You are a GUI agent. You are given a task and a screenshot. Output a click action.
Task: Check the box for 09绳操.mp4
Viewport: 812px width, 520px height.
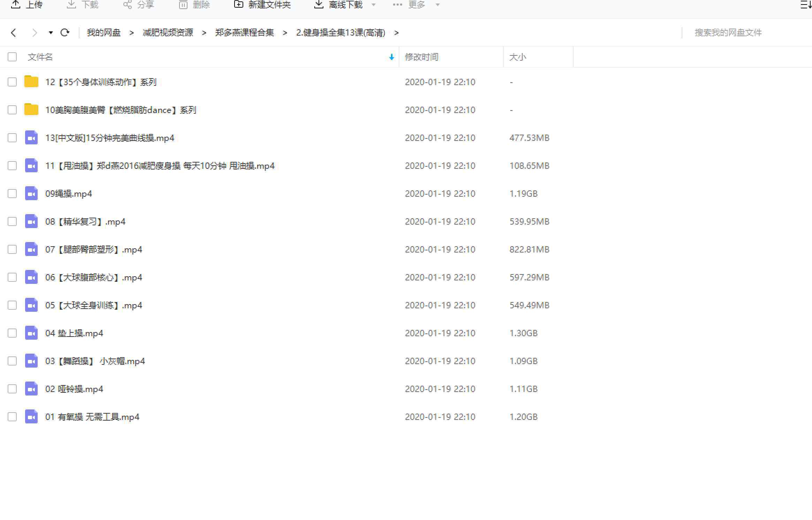click(x=12, y=194)
